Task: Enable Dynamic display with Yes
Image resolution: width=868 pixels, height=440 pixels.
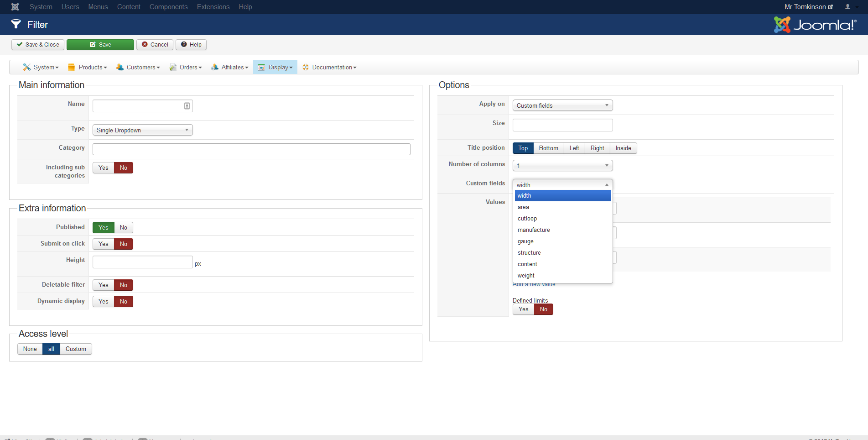Action: pyautogui.click(x=104, y=302)
